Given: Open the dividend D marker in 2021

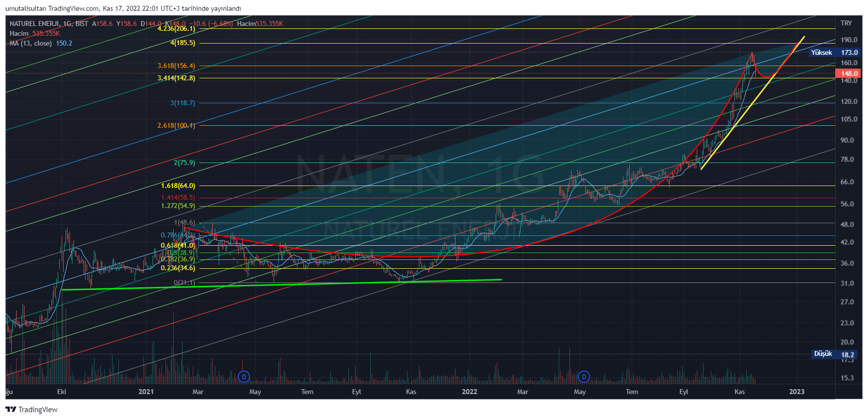Looking at the screenshot, I should point(244,377).
